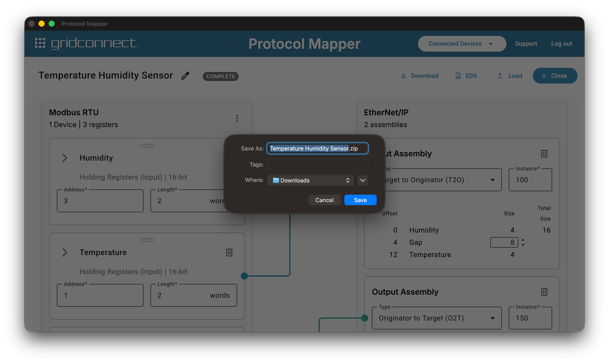Open Support link in header
Viewport: 609px width, 364px height.
click(x=526, y=44)
